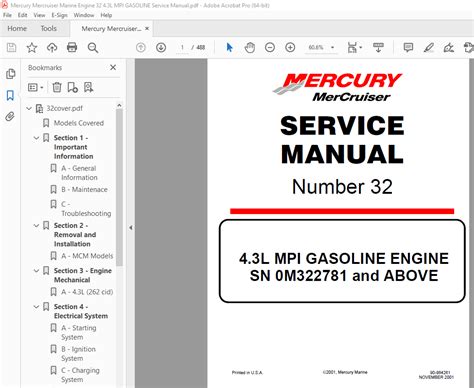The height and width of the screenshot is (388, 474).
Task: Go to A - MCM Models bookmark
Action: 87,256
